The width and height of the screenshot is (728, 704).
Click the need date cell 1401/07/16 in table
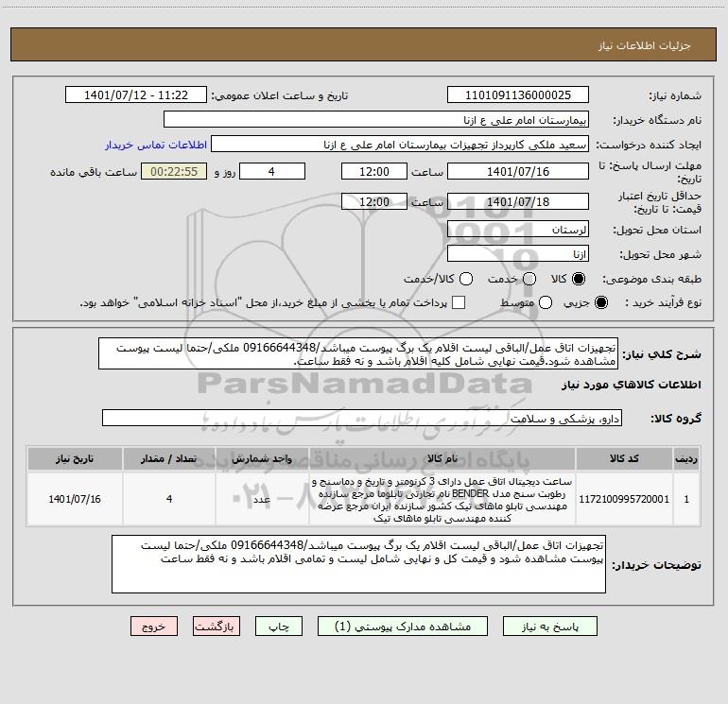(75, 499)
